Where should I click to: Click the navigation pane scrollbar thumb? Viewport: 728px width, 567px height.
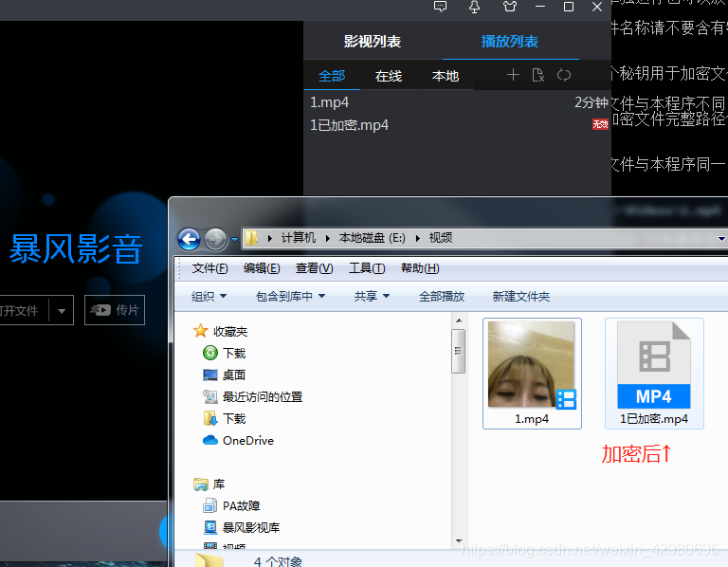[x=458, y=351]
